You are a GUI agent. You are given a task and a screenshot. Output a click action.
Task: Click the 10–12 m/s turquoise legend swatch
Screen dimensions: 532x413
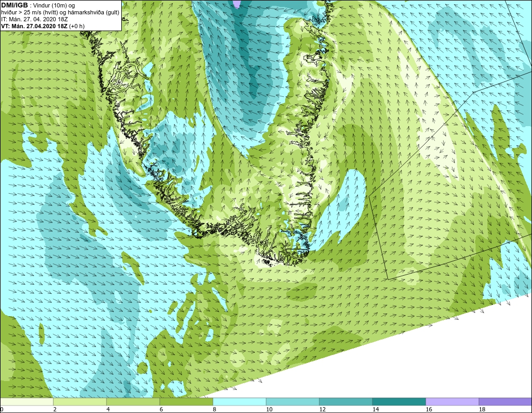(x=293, y=402)
